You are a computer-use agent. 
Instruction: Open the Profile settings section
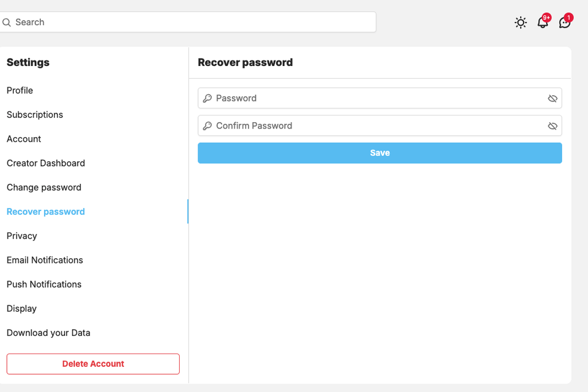[x=20, y=90]
